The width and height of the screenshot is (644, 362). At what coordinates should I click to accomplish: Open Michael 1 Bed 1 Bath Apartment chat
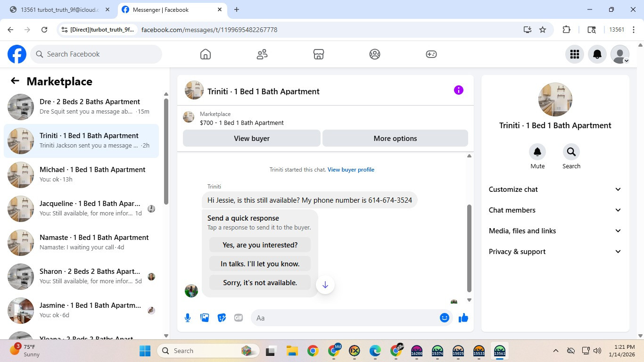pyautogui.click(x=81, y=175)
